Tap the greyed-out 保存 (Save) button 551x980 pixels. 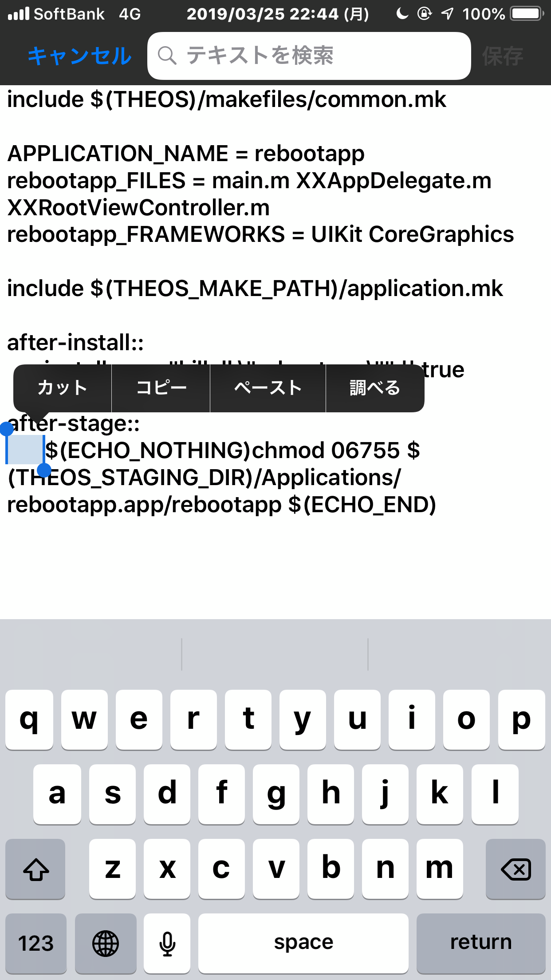point(503,56)
